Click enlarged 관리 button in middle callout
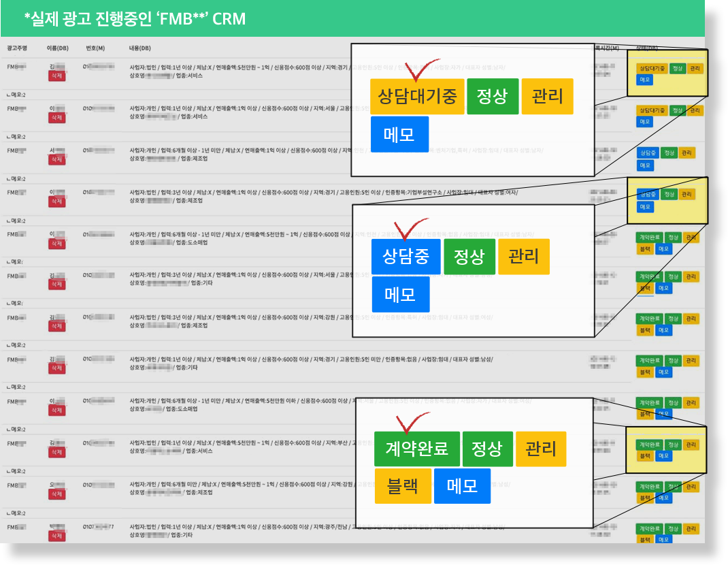Viewport: 728px width, 565px height. pos(523,257)
